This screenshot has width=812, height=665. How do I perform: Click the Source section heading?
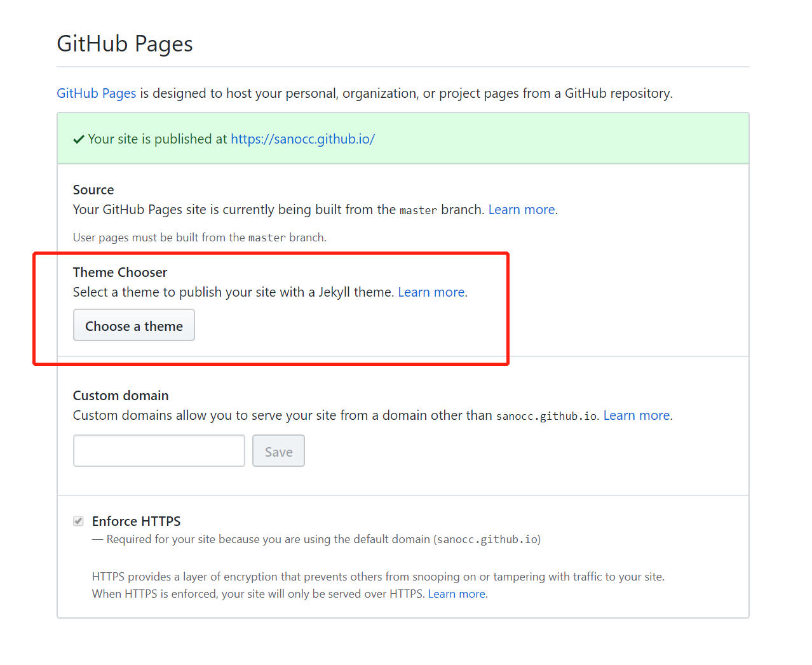93,190
